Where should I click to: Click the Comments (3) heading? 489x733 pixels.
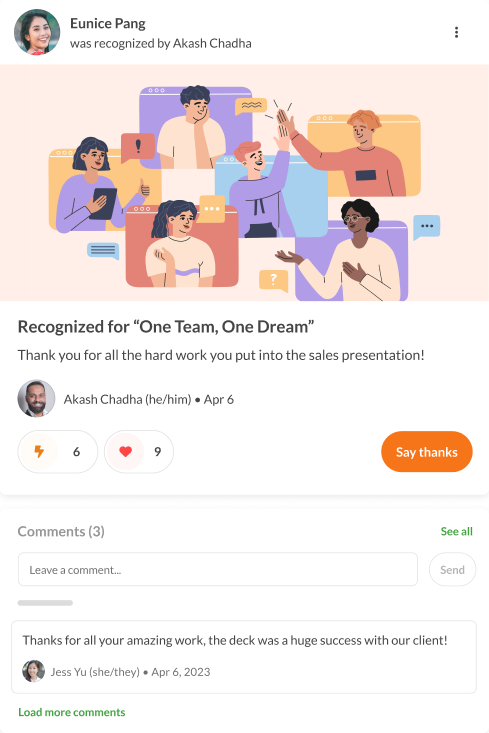tap(61, 532)
